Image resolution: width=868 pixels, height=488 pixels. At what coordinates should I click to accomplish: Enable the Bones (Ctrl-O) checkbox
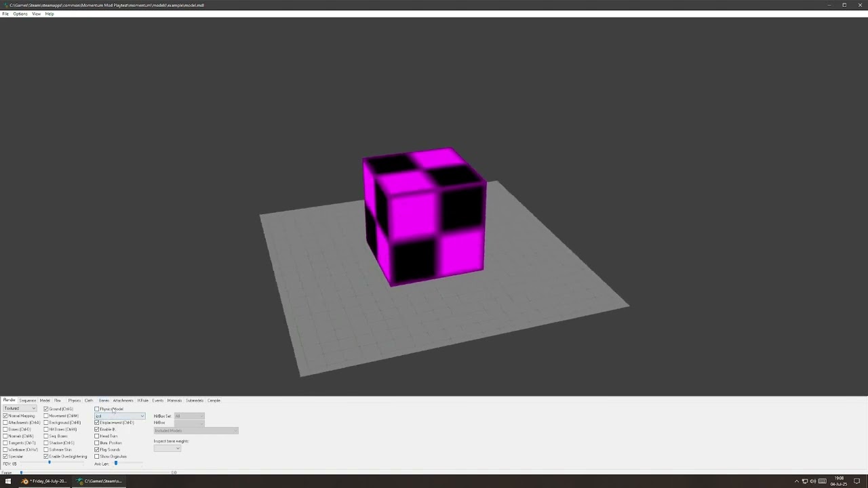[x=5, y=430]
